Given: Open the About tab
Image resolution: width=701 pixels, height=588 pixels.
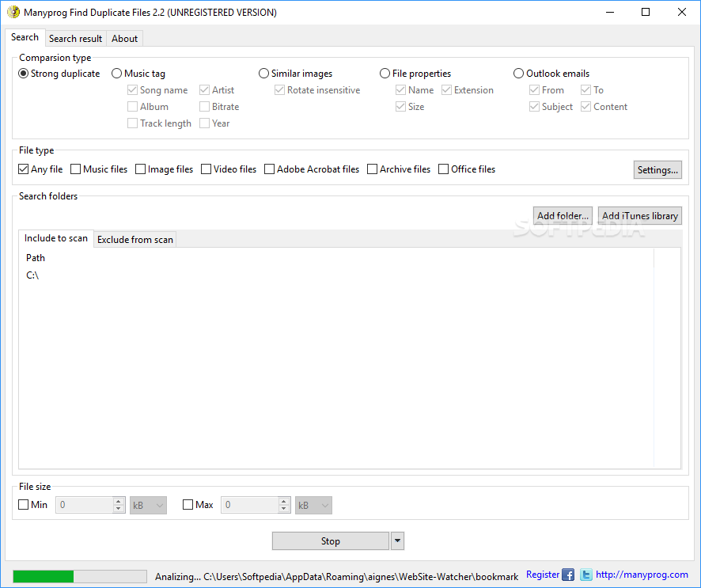Looking at the screenshot, I should point(125,39).
